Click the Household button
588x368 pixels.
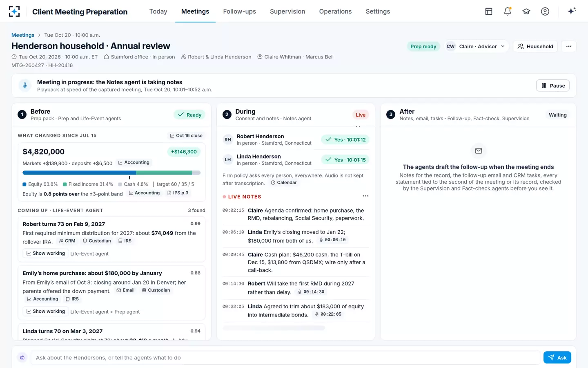coord(535,46)
